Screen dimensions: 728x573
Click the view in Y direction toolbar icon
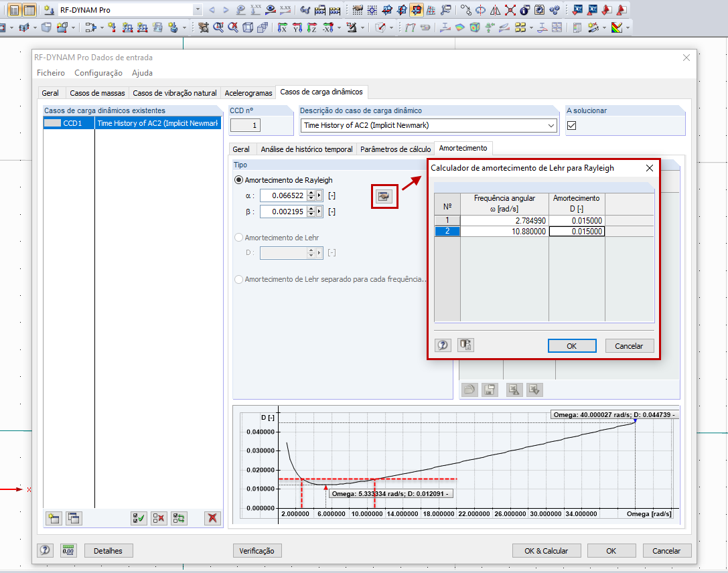tap(297, 28)
